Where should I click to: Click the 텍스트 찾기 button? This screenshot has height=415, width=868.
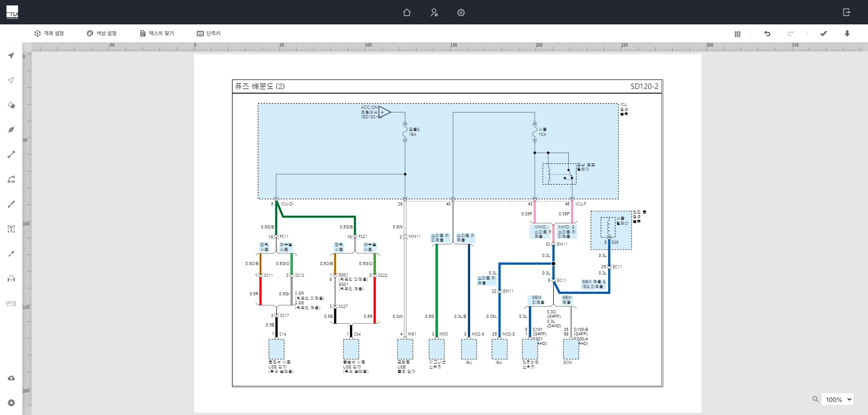(157, 33)
